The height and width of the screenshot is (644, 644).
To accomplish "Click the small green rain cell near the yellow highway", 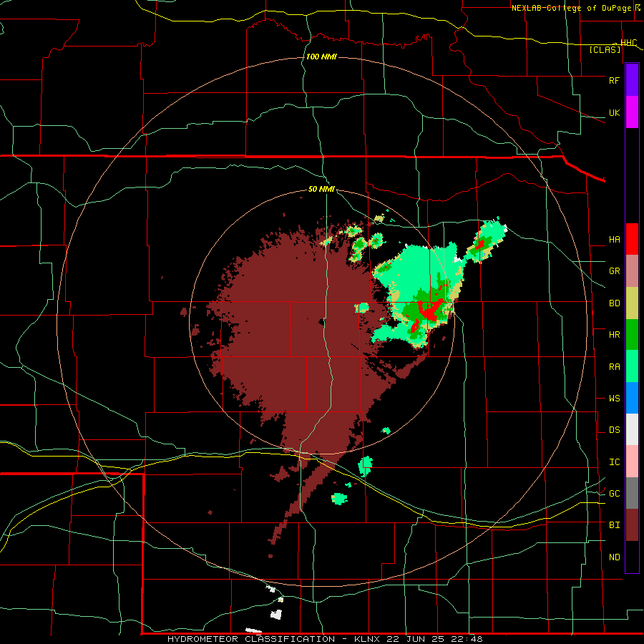I will click(x=365, y=465).
